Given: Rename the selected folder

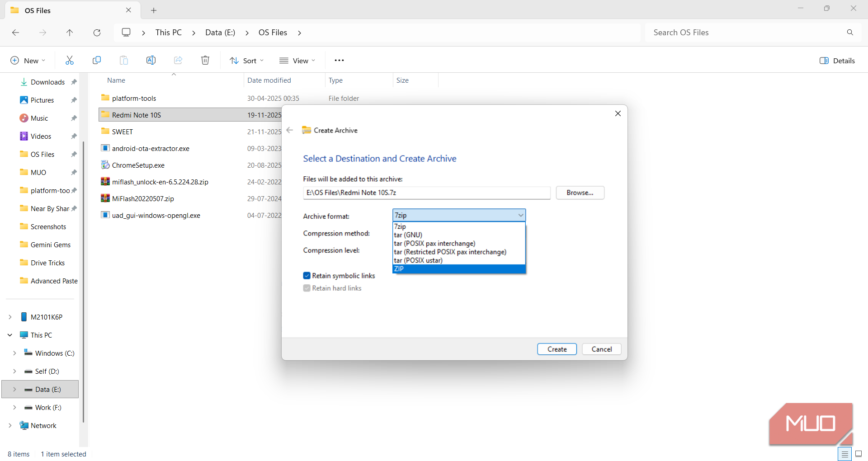Looking at the screenshot, I should click(151, 61).
